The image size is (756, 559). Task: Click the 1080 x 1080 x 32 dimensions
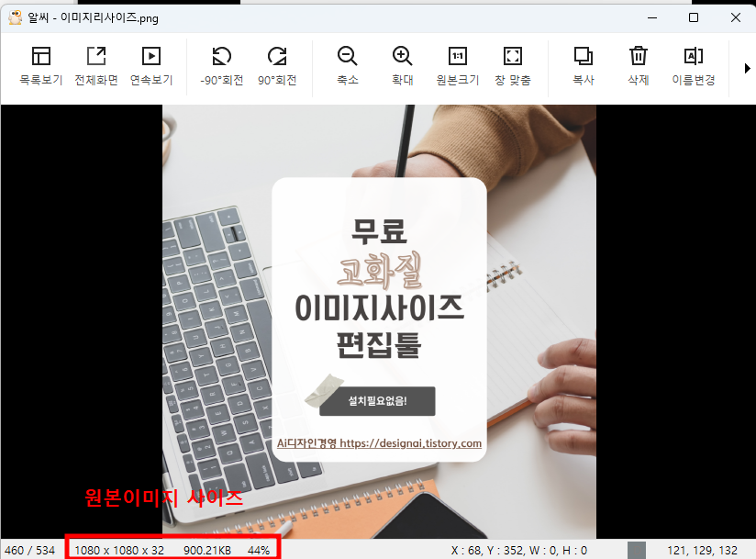click(119, 551)
